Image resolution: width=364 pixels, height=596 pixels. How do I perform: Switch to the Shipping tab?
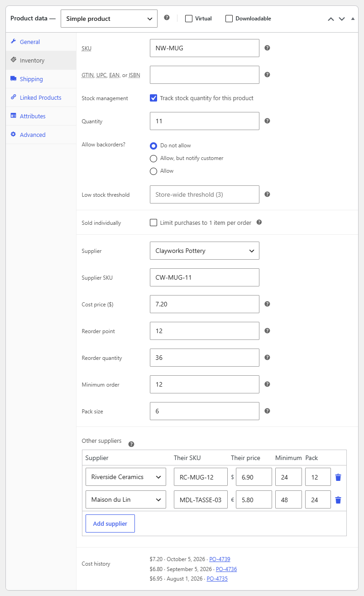pyautogui.click(x=31, y=79)
